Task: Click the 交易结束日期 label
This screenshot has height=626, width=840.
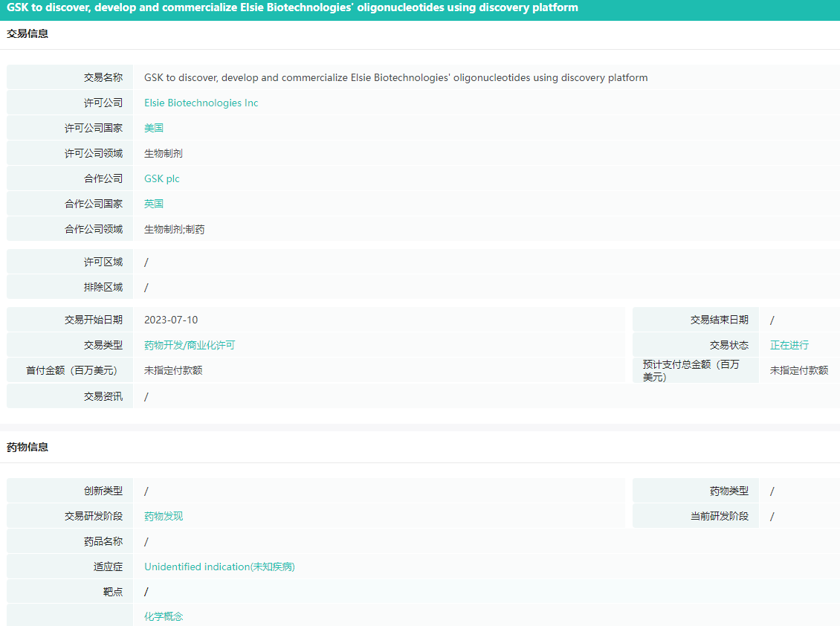Action: point(719,320)
